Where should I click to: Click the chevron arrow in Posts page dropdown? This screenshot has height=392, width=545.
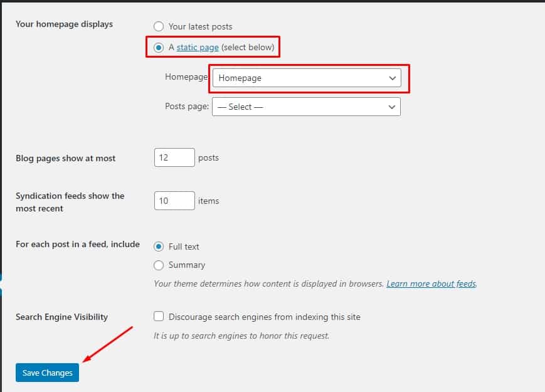click(x=393, y=107)
